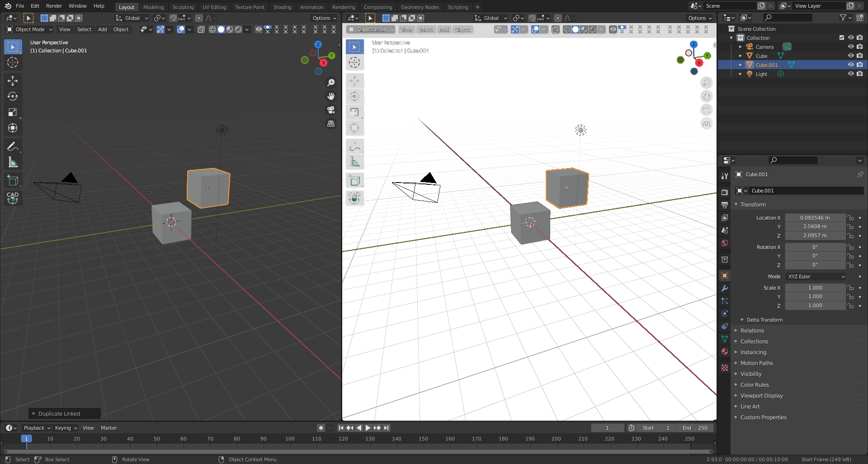
Task: Open Object Mode dropdown in left viewport
Action: [x=29, y=29]
